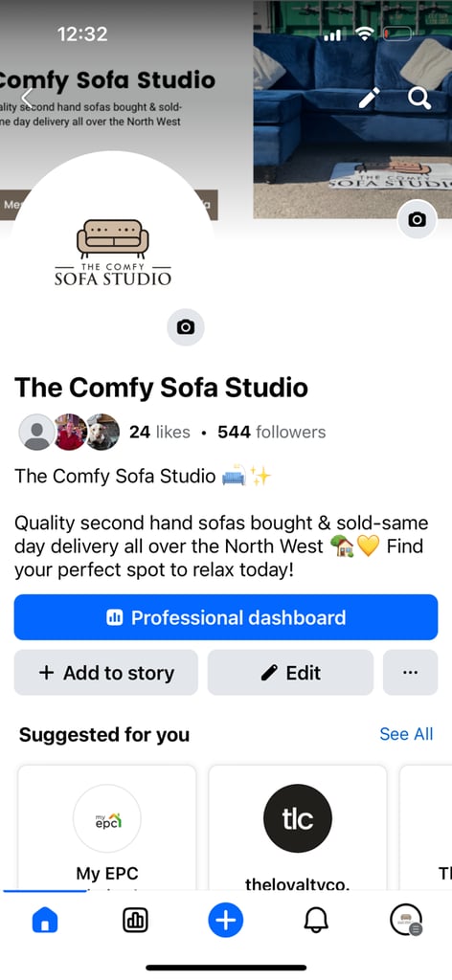Tap the profile picture camera icon
The width and height of the screenshot is (452, 980).
point(186,327)
